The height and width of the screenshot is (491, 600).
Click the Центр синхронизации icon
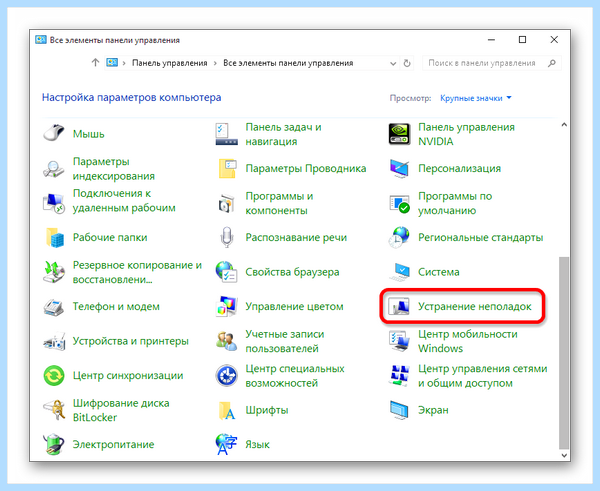point(54,375)
